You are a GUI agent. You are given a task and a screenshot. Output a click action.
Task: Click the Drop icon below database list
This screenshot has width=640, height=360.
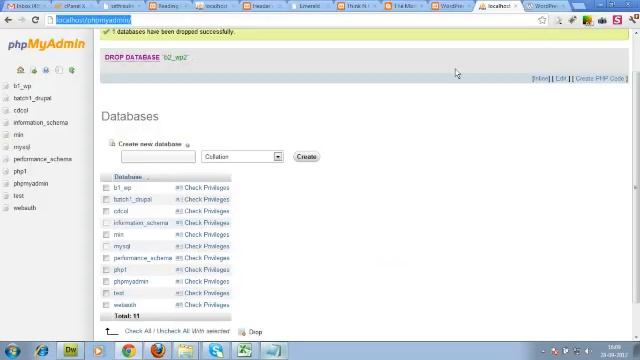[242, 332]
